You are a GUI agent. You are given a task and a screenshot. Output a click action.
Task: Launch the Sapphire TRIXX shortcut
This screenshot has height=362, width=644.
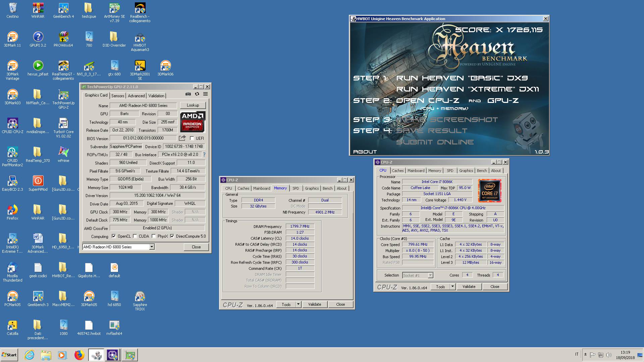[140, 301]
